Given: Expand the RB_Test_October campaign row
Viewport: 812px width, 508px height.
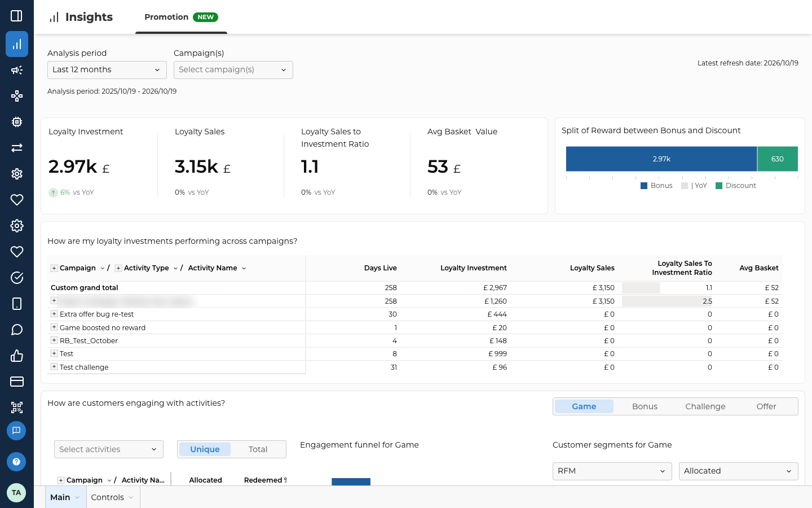Looking at the screenshot, I should tap(54, 340).
